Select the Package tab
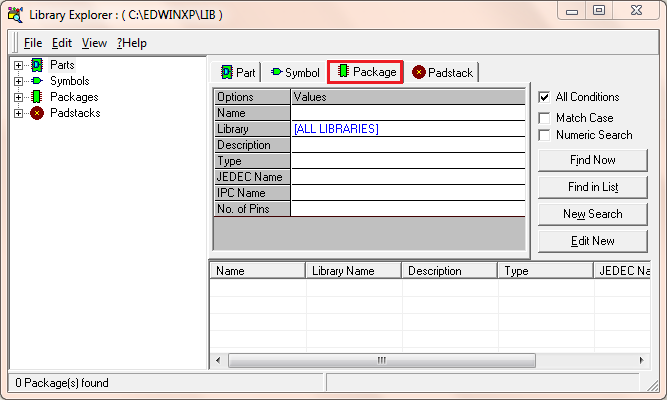 pyautogui.click(x=366, y=71)
